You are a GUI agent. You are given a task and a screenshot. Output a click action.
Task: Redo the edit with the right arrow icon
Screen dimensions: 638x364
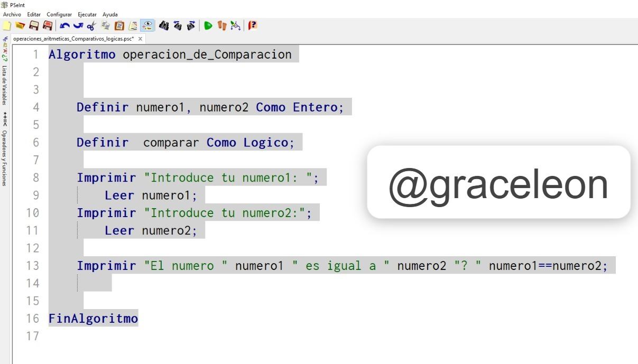78,25
